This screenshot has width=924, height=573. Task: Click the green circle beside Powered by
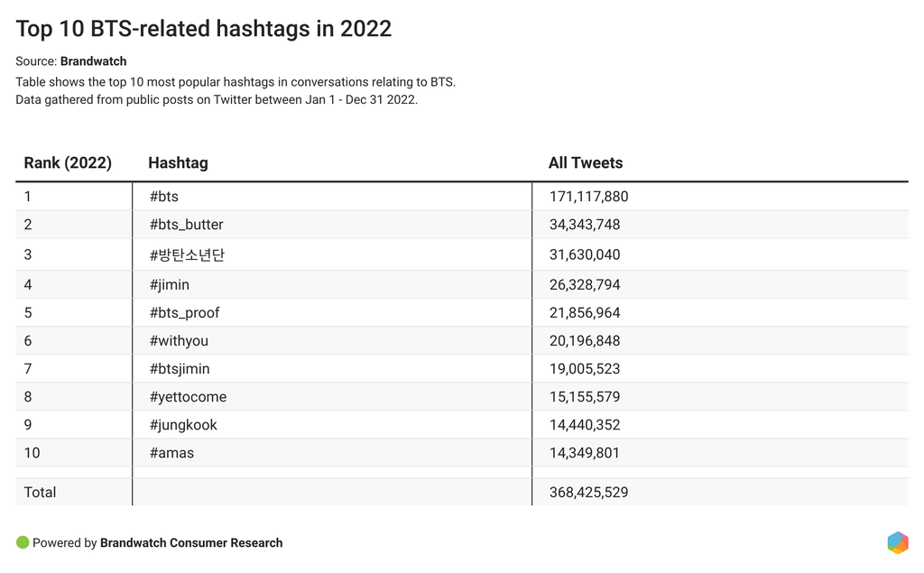click(x=23, y=542)
